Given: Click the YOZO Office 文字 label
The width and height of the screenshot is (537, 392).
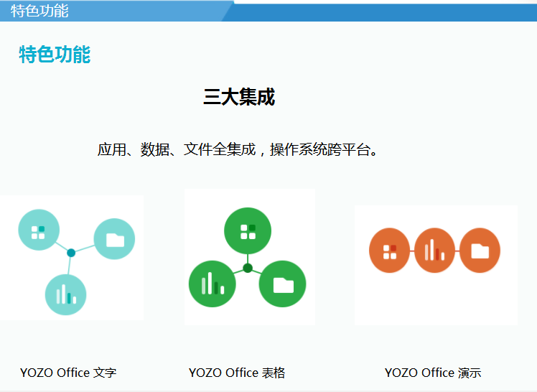Looking at the screenshot, I should pos(68,373).
